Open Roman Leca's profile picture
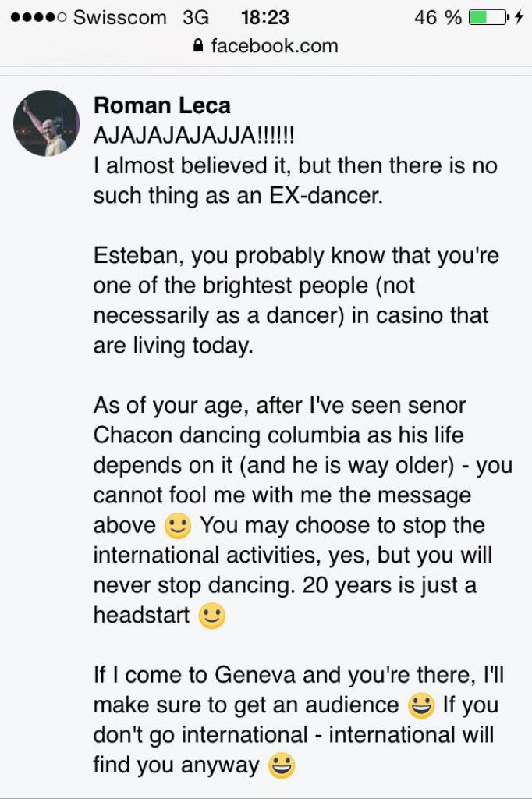The image size is (532, 799). click(x=47, y=123)
